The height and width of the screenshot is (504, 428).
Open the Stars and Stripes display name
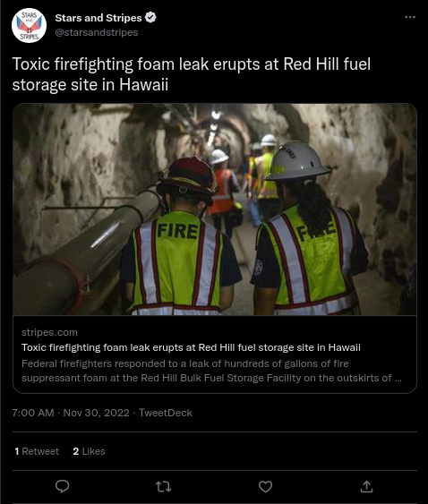[98, 18]
